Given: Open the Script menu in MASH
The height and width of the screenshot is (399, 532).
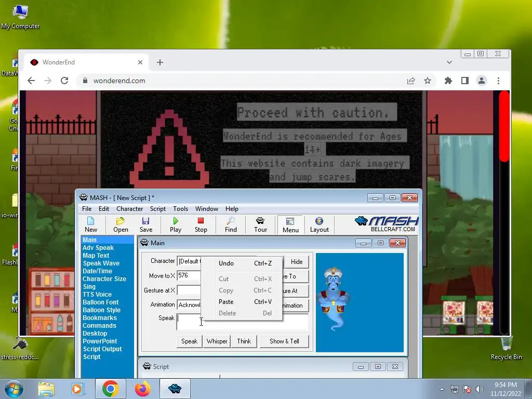Looking at the screenshot, I should click(x=158, y=209).
